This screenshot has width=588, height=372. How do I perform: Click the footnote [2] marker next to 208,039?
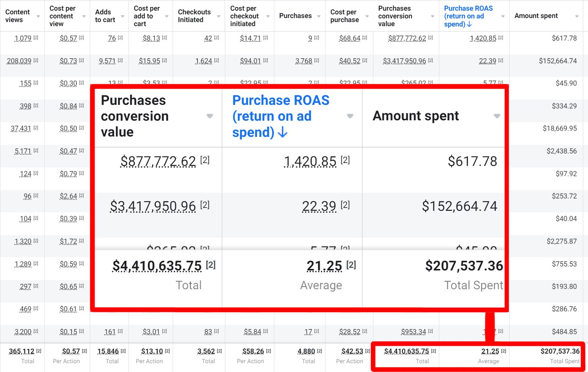36,60
